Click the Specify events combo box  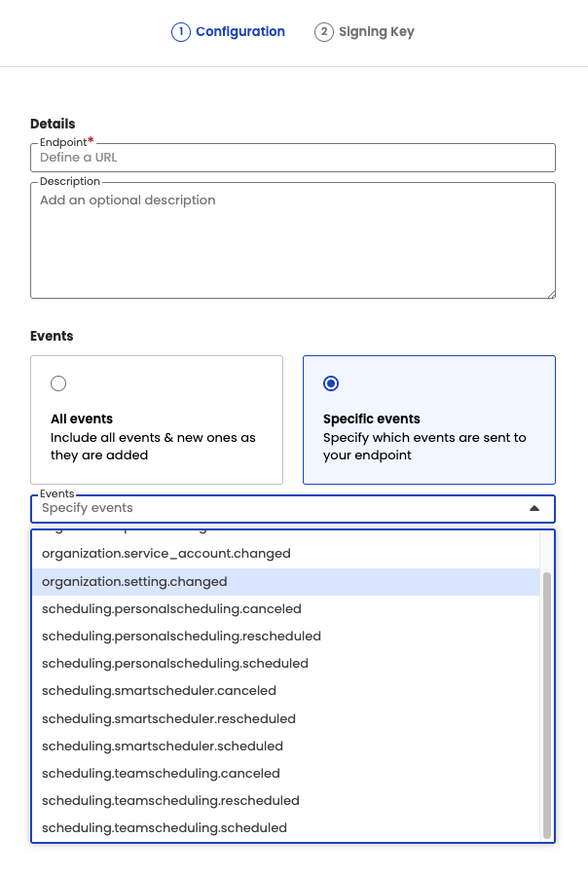pos(273,508)
